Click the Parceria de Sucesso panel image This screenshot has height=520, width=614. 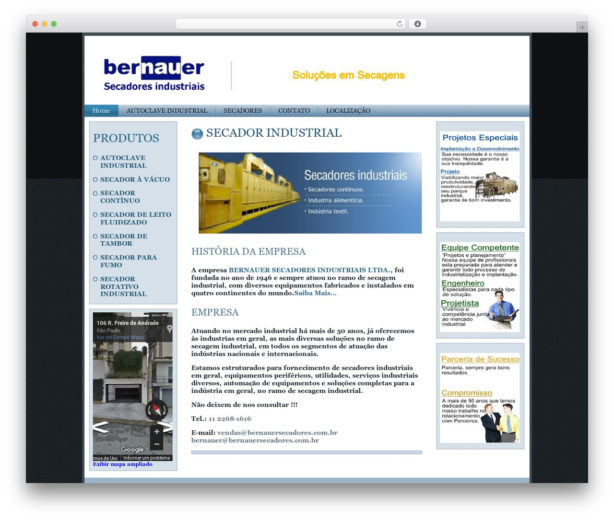click(x=480, y=397)
